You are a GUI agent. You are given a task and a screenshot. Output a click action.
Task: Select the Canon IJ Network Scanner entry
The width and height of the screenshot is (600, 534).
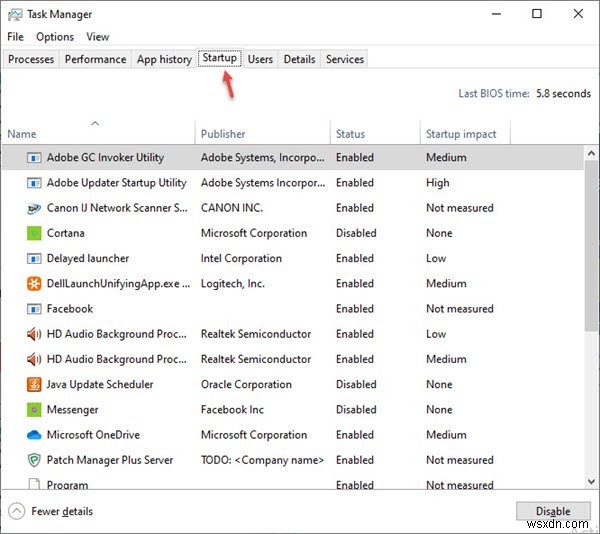pyautogui.click(x=293, y=208)
